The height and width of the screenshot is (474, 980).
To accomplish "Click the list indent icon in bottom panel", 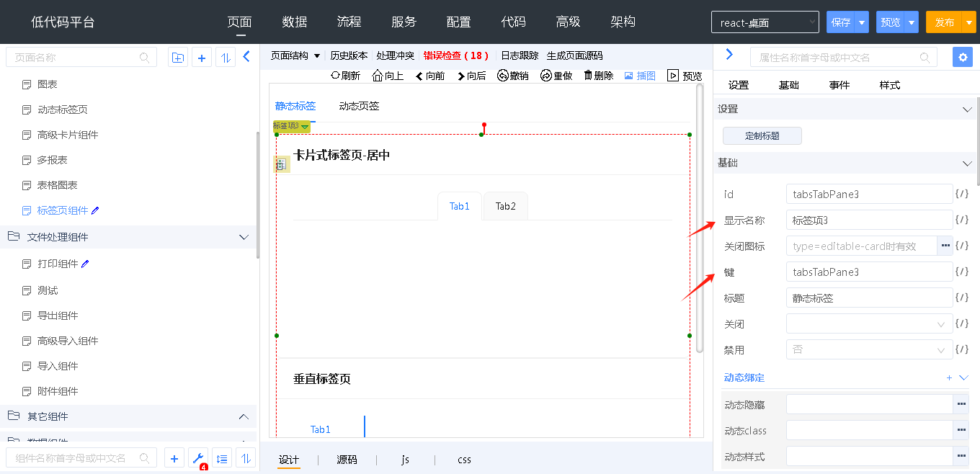I will (x=222, y=458).
